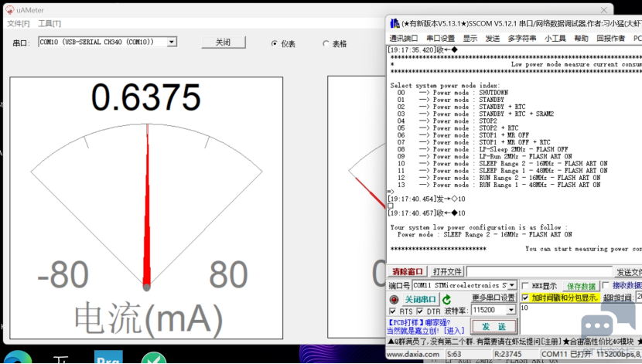
Task: Select the 表格 table view radio button
Action: [326, 43]
